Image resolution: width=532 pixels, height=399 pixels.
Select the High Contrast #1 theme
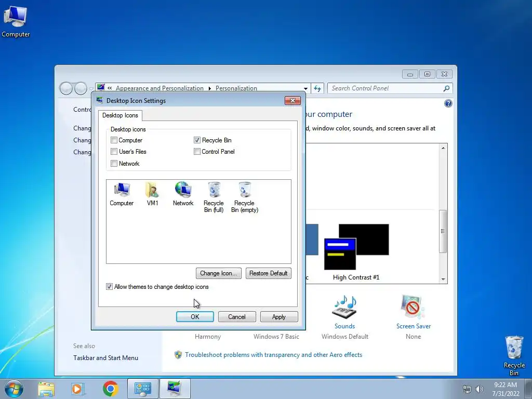(x=356, y=252)
